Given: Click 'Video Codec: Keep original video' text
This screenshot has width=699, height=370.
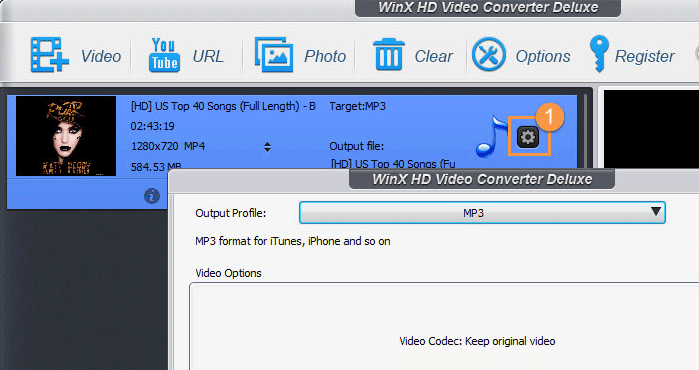Looking at the screenshot, I should coord(477,341).
